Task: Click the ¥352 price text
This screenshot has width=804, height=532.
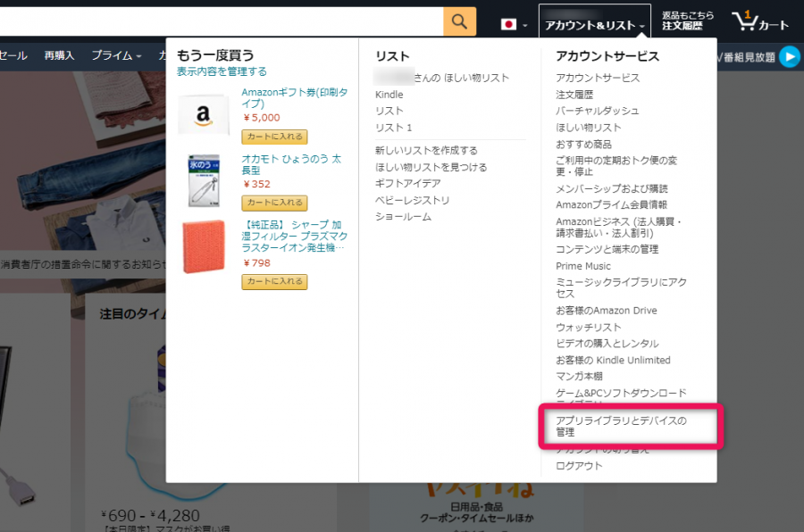Action: [x=256, y=184]
